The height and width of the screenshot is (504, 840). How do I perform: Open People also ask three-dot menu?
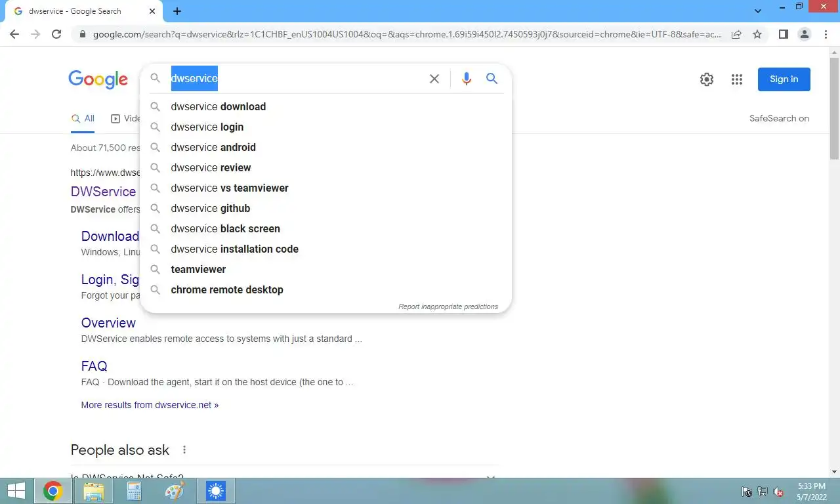pyautogui.click(x=184, y=450)
